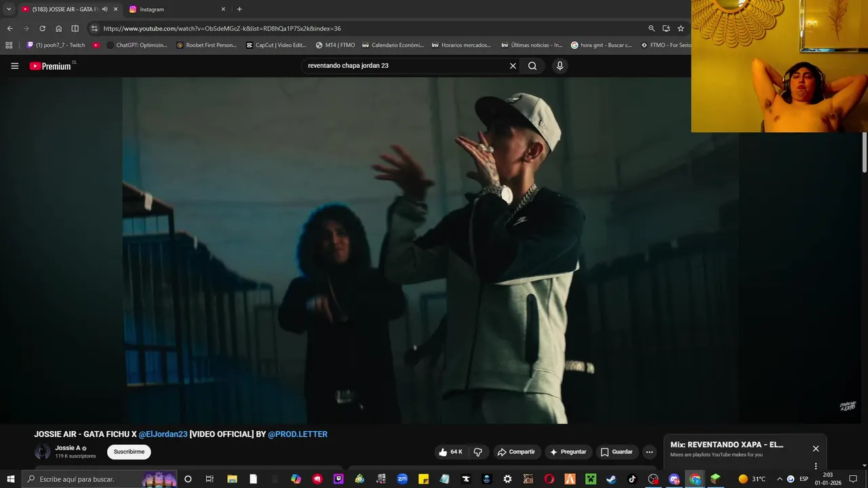
Task: View site information icon in address bar
Action: [x=94, y=28]
